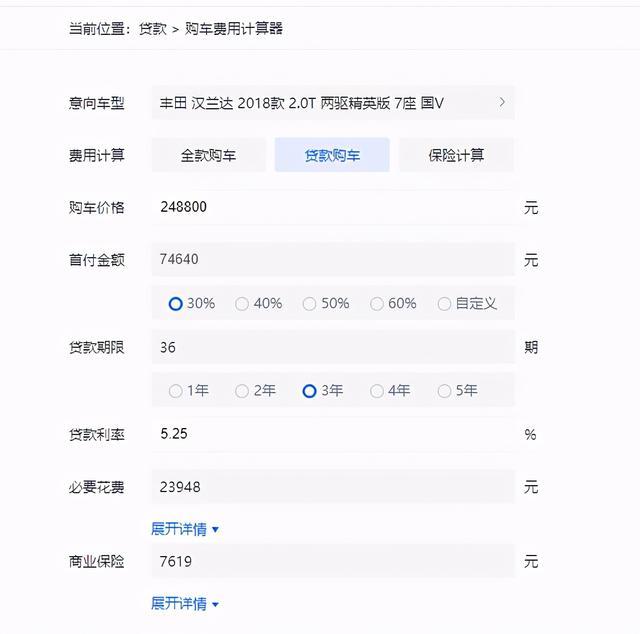Viewport: 640px width, 634px height.
Task: Select the 30% down payment option
Action: (191, 304)
